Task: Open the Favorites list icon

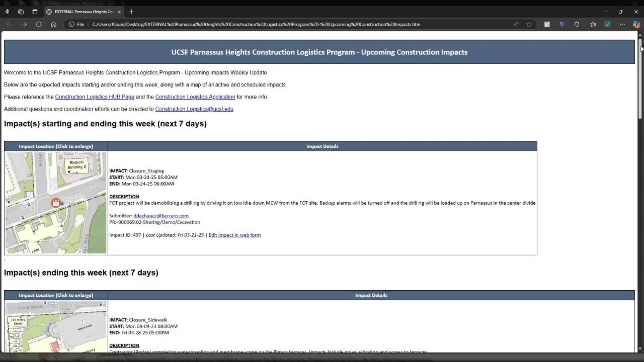Action: 593,24
